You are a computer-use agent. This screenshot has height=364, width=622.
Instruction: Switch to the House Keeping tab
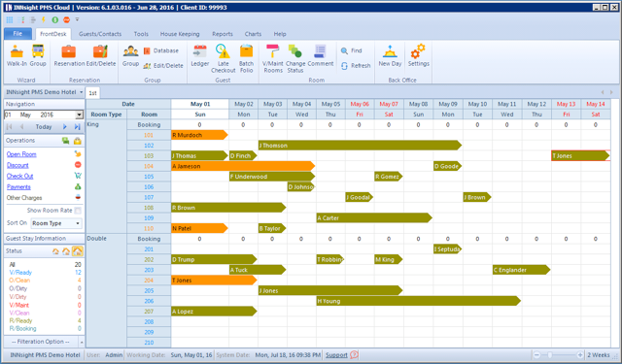[180, 34]
